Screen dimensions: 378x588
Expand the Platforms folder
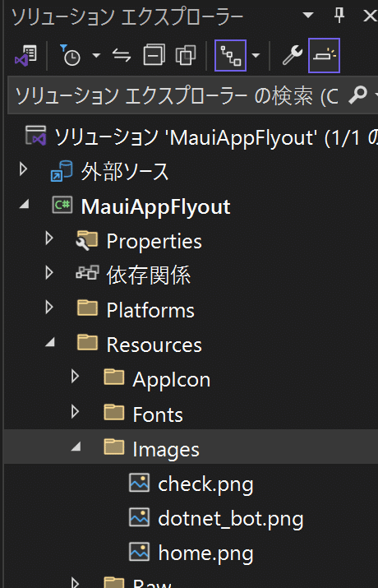coord(49,308)
